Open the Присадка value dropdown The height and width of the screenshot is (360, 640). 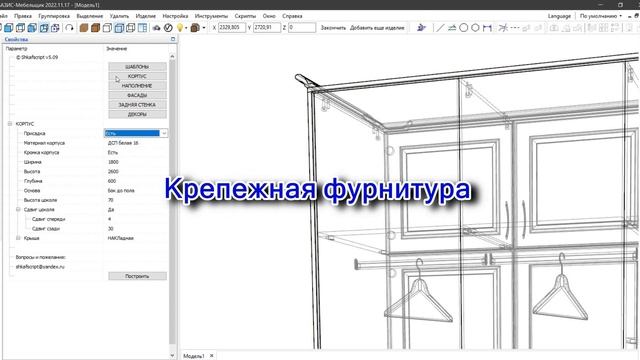[x=164, y=133]
